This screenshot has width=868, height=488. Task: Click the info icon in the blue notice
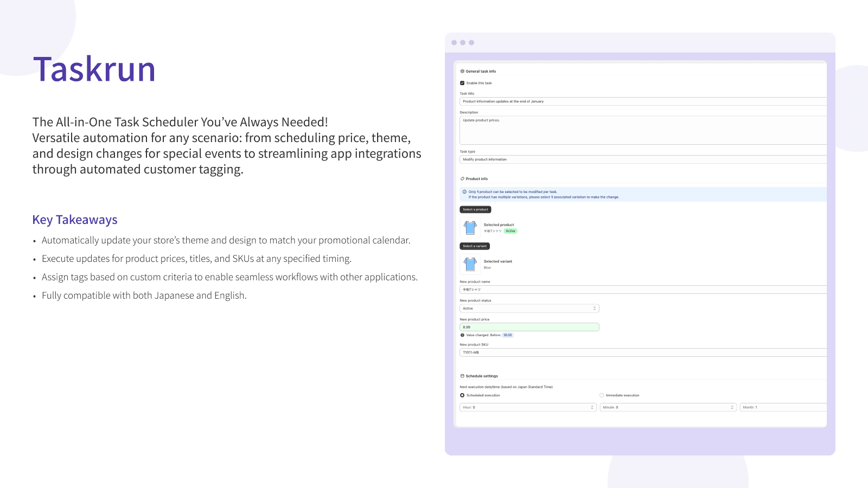pyautogui.click(x=464, y=191)
